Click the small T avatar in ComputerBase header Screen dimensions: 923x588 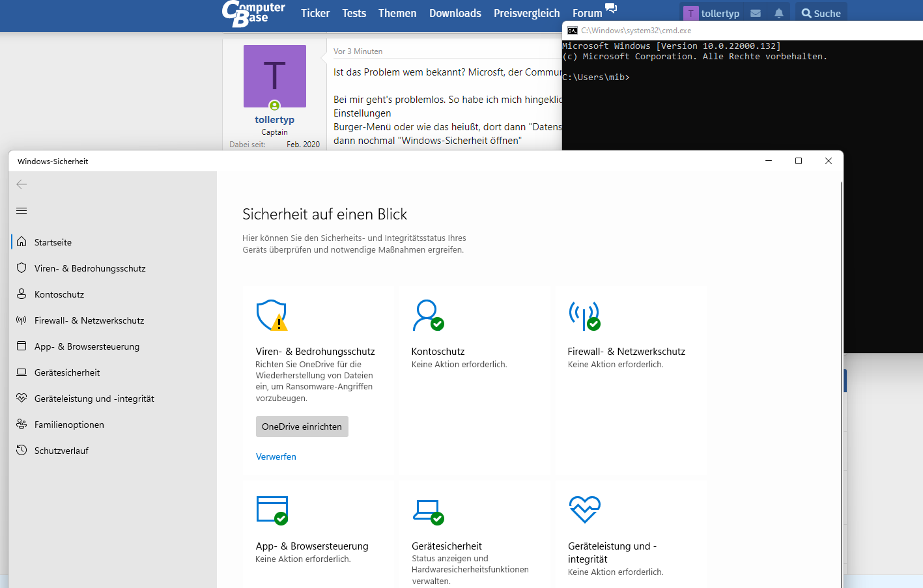tap(691, 13)
